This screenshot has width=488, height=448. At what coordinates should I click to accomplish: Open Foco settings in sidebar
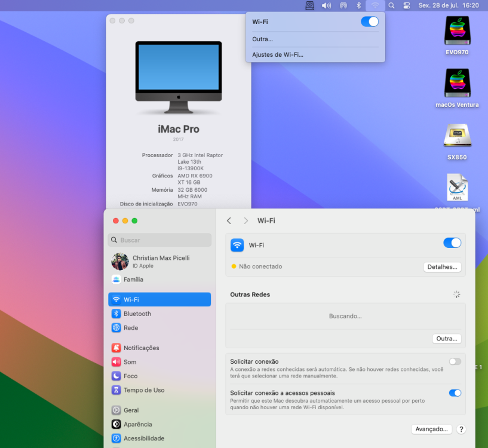click(159, 376)
